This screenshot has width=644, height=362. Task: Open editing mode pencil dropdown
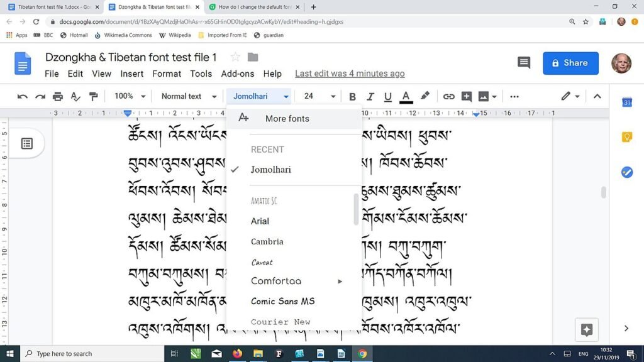point(571,96)
